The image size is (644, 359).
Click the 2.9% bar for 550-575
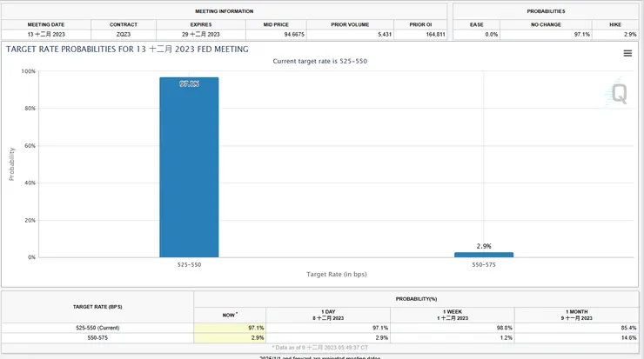coord(483,255)
